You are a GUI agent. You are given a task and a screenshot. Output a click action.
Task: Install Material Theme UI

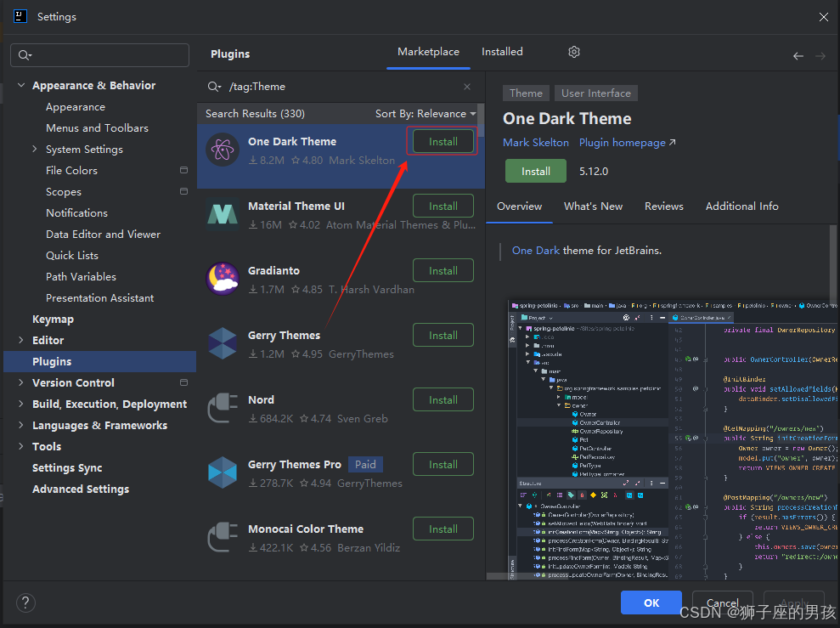click(443, 207)
